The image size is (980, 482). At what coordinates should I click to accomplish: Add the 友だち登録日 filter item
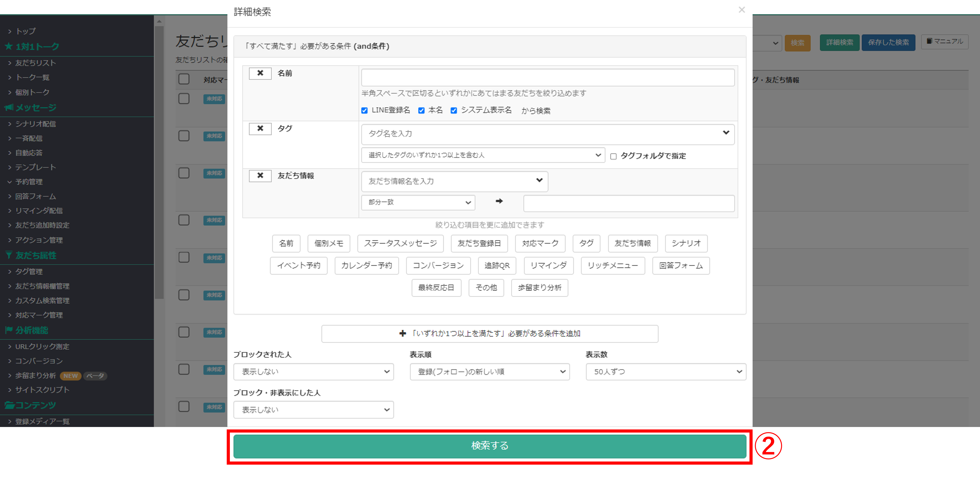coord(479,243)
